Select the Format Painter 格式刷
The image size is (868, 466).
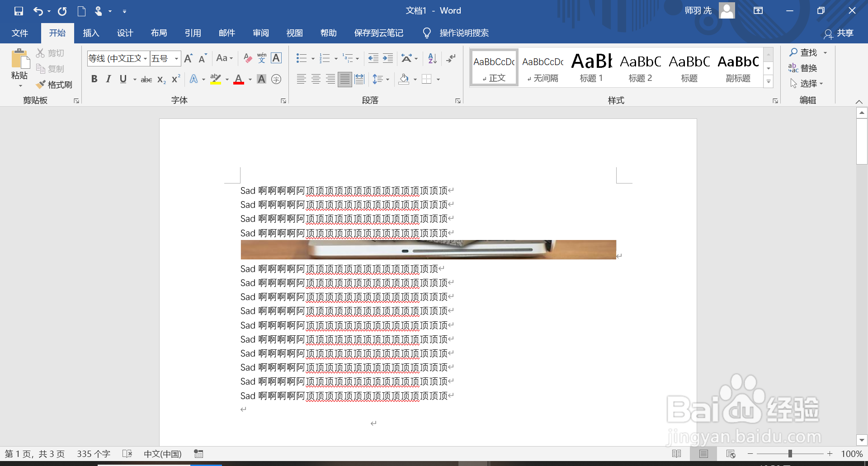click(x=54, y=85)
